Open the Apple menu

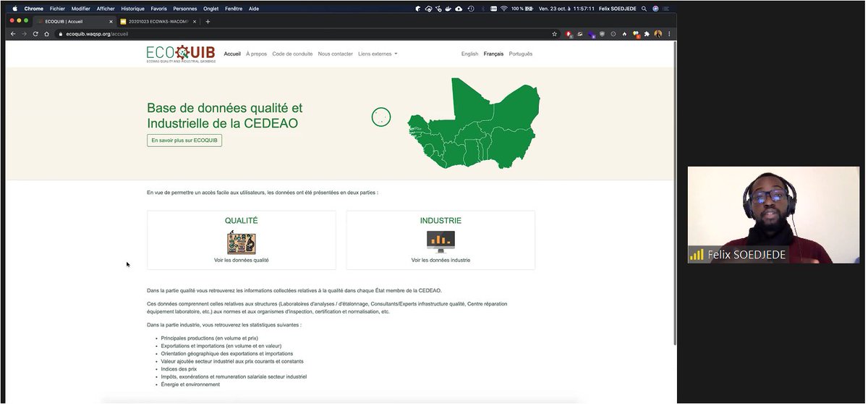tap(14, 9)
